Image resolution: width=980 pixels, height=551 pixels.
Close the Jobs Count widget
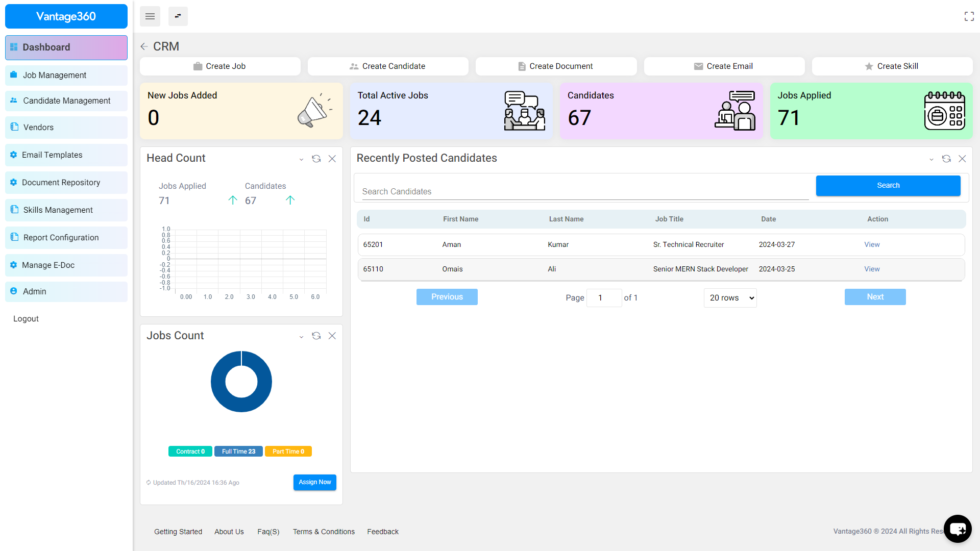point(332,336)
